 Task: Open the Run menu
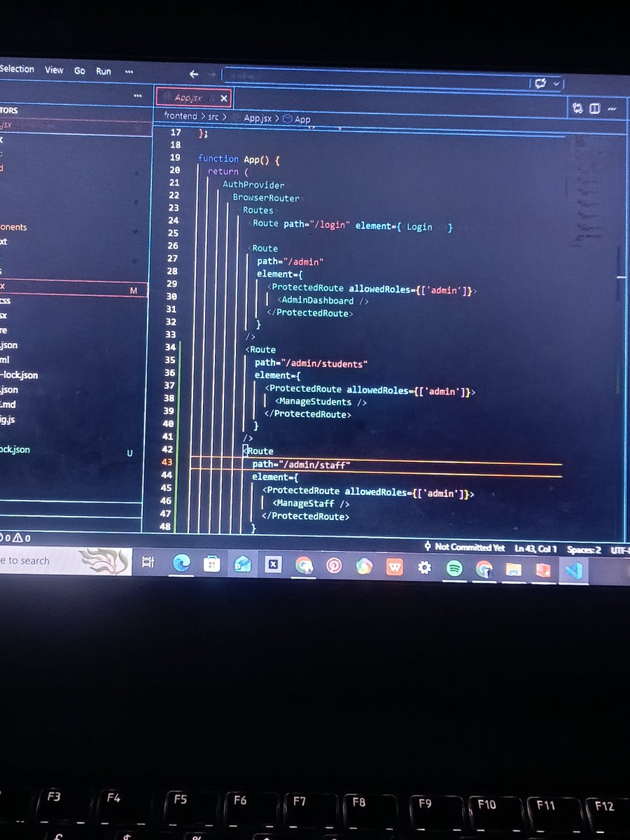point(104,71)
